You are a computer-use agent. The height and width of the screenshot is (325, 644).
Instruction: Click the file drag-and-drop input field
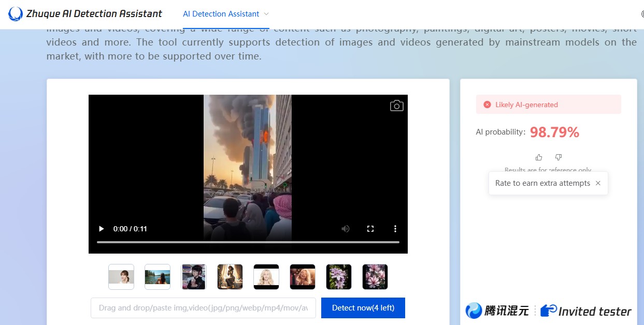coord(203,308)
